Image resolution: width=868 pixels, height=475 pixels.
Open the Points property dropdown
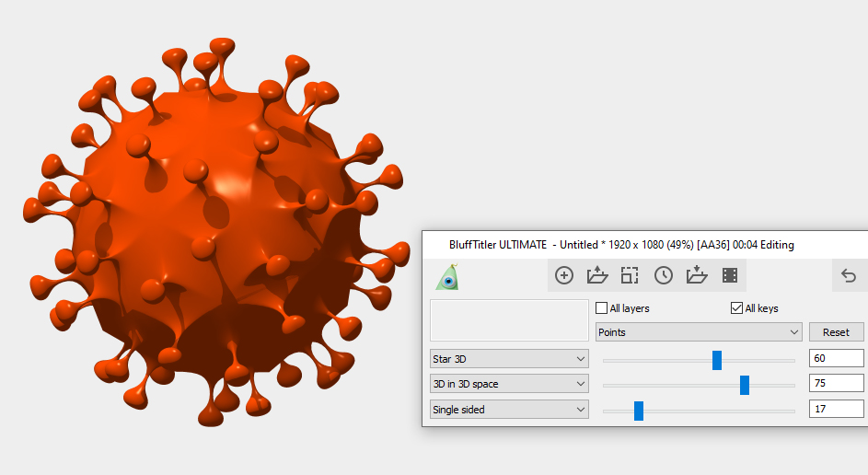[699, 332]
